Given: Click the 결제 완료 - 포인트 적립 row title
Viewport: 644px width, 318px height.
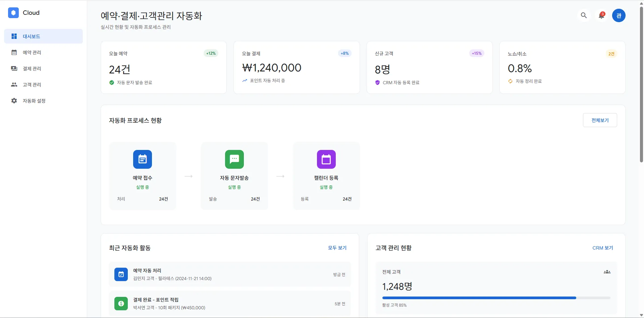Looking at the screenshot, I should click(156, 300).
